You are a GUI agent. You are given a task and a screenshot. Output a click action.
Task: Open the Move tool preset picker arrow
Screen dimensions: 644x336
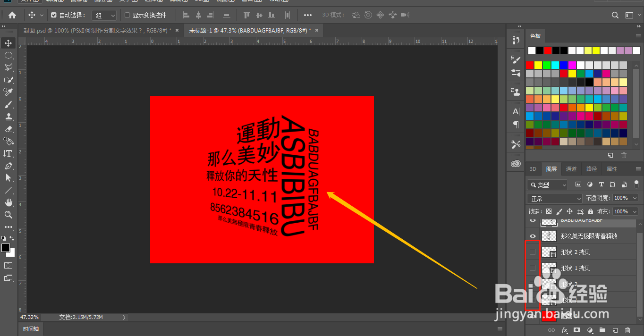42,15
